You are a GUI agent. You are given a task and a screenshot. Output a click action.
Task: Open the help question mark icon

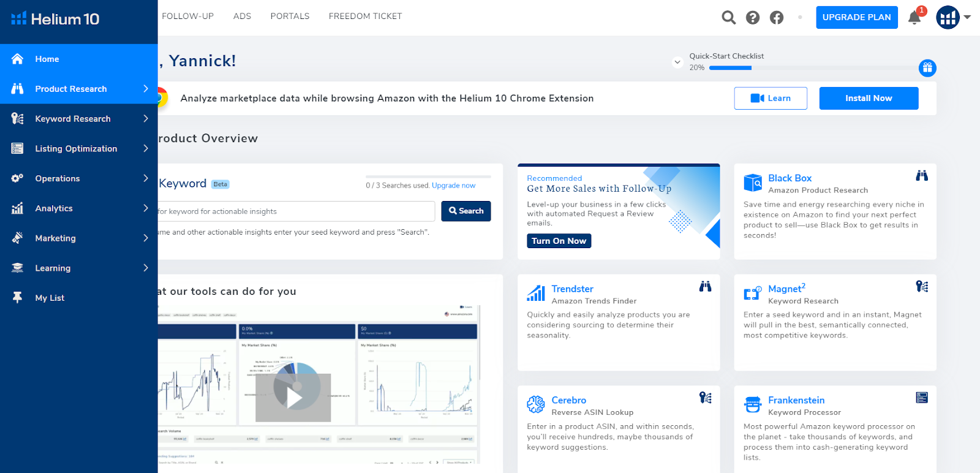753,18
